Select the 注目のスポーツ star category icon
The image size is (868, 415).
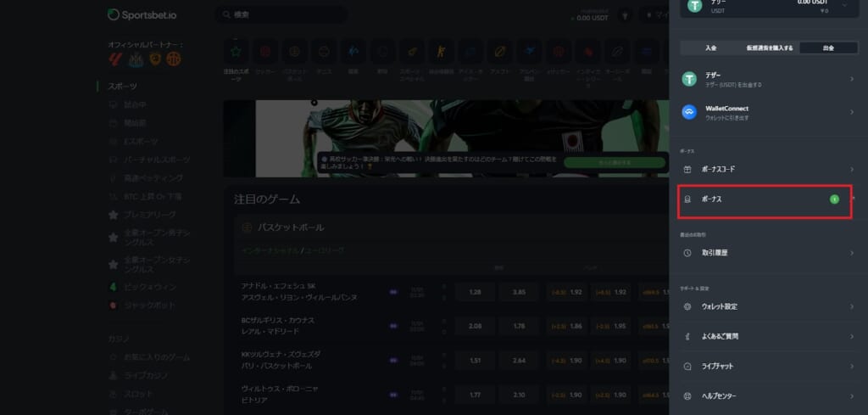point(236,52)
